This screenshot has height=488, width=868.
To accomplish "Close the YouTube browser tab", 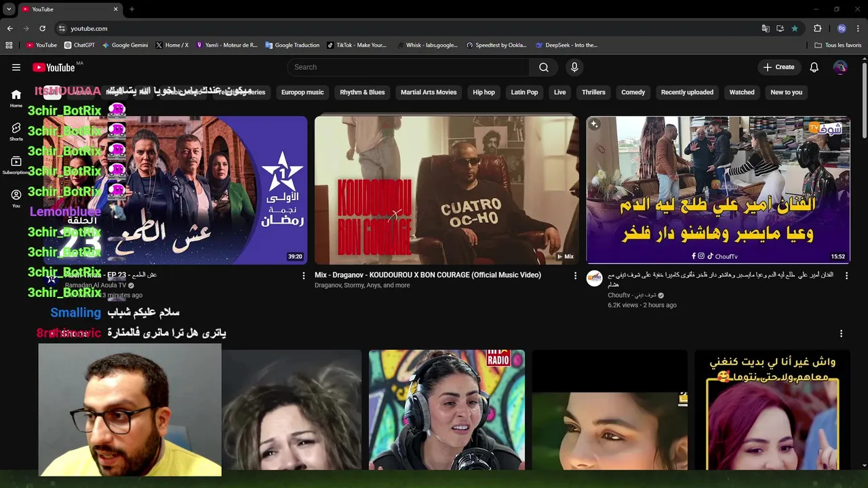I will tap(115, 9).
